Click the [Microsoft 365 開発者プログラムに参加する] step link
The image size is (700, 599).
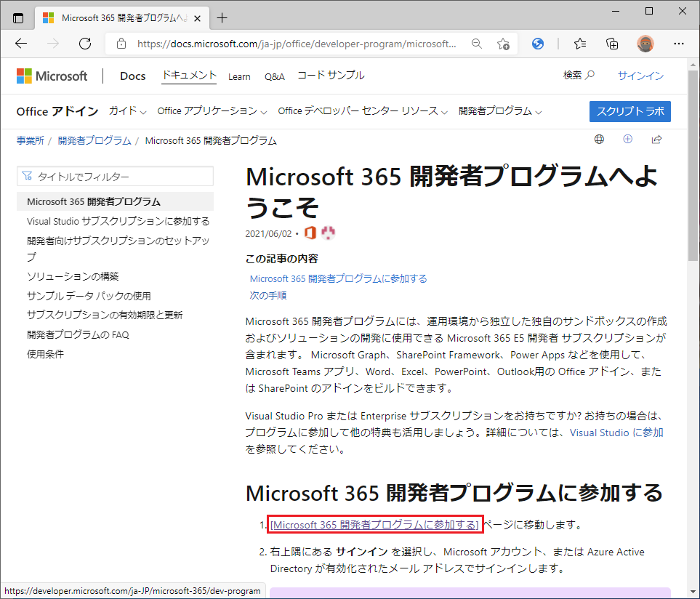tap(374, 525)
